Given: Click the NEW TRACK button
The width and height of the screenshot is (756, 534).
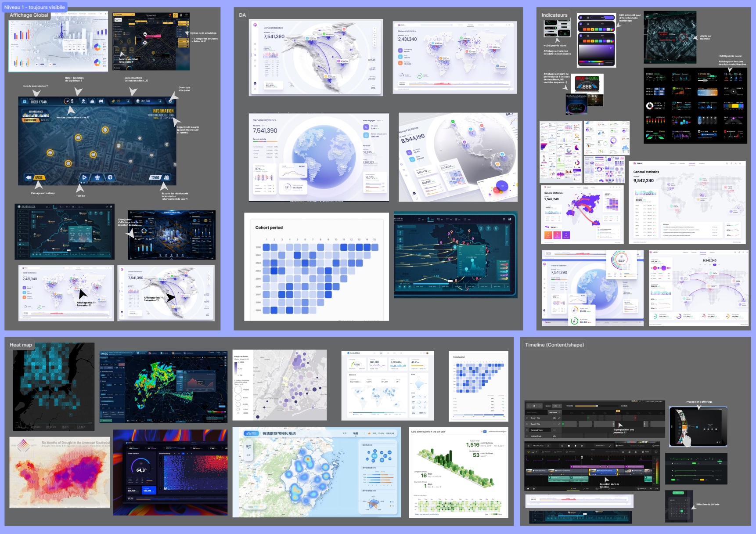Looking at the screenshot, I should (x=555, y=412).
